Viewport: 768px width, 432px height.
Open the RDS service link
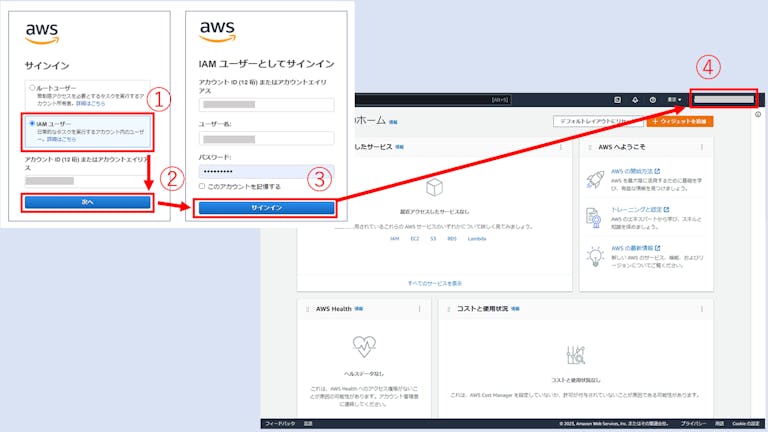pos(452,239)
